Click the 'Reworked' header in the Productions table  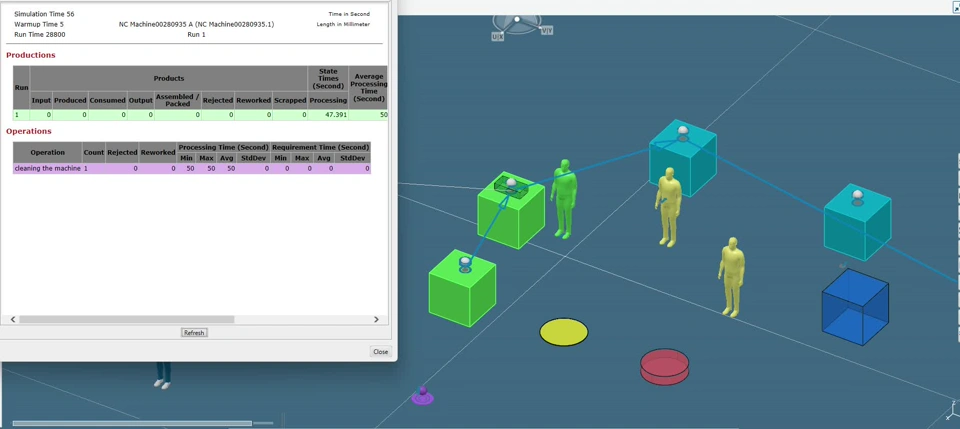[253, 100]
